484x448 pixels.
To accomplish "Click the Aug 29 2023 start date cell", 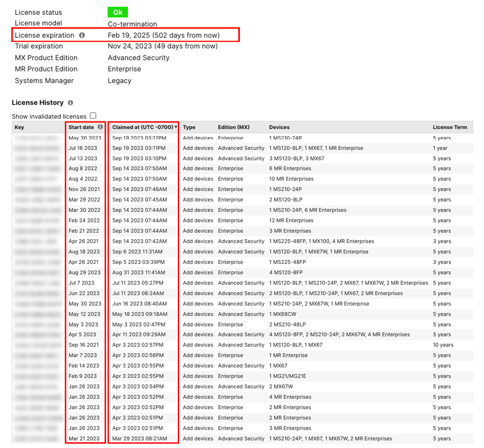I will click(x=84, y=273).
